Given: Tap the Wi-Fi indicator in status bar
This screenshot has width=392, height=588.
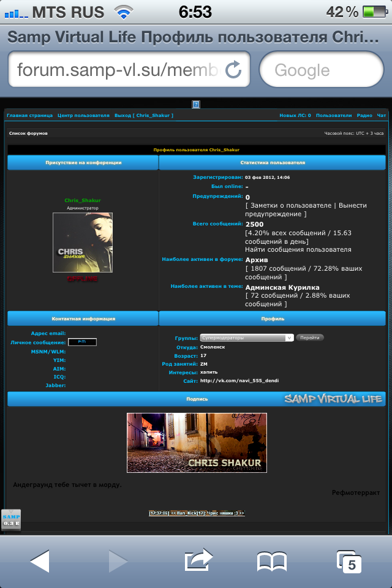Looking at the screenshot, I should pyautogui.click(x=124, y=12).
